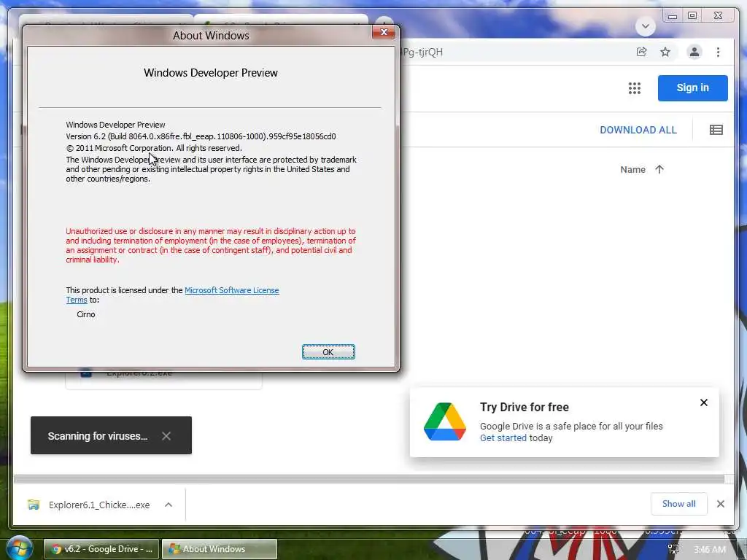Click the Chrome address bar URL text
Image resolution: width=747 pixels, height=560 pixels.
tap(422, 52)
